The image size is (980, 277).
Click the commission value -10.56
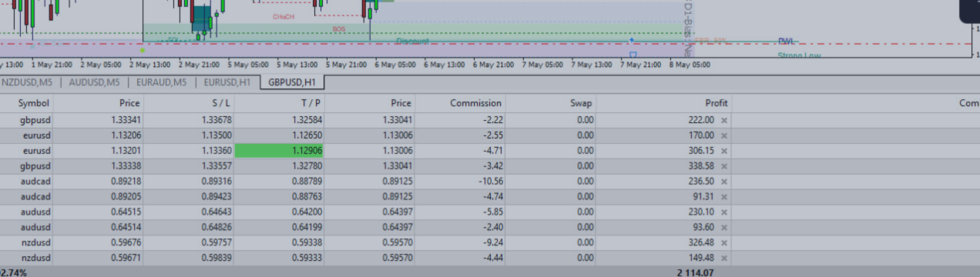tap(490, 182)
